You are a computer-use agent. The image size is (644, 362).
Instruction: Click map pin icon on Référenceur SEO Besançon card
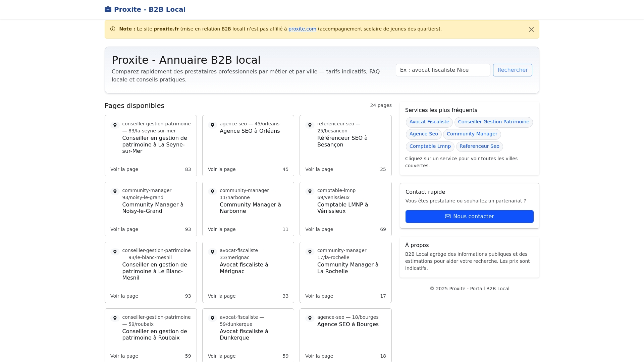pyautogui.click(x=310, y=125)
